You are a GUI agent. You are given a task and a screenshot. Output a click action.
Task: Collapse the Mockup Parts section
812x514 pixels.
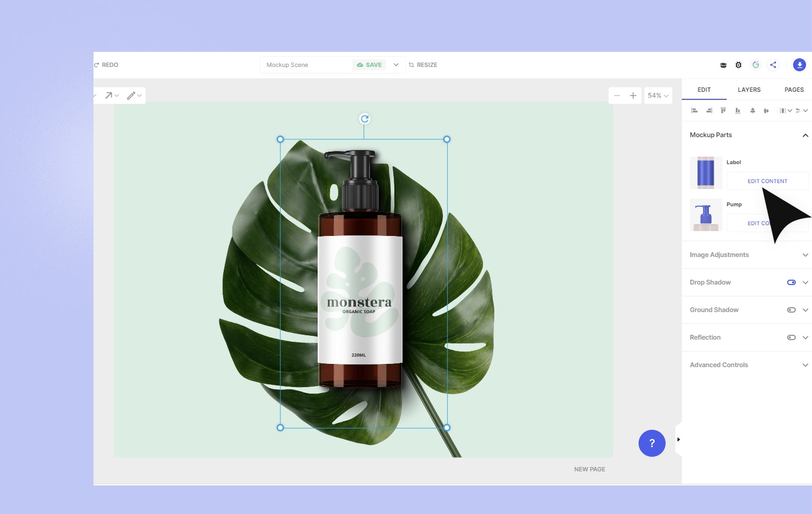[x=805, y=136]
